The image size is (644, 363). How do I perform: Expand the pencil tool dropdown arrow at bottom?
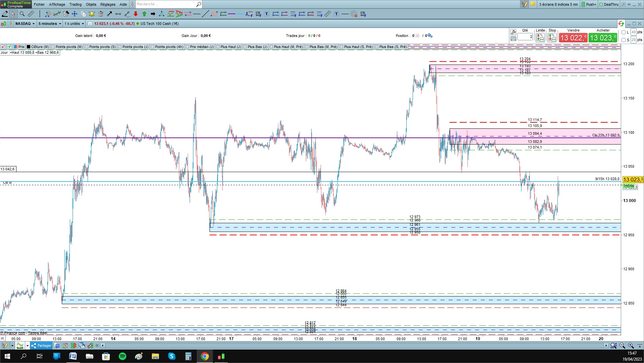click(x=12, y=346)
